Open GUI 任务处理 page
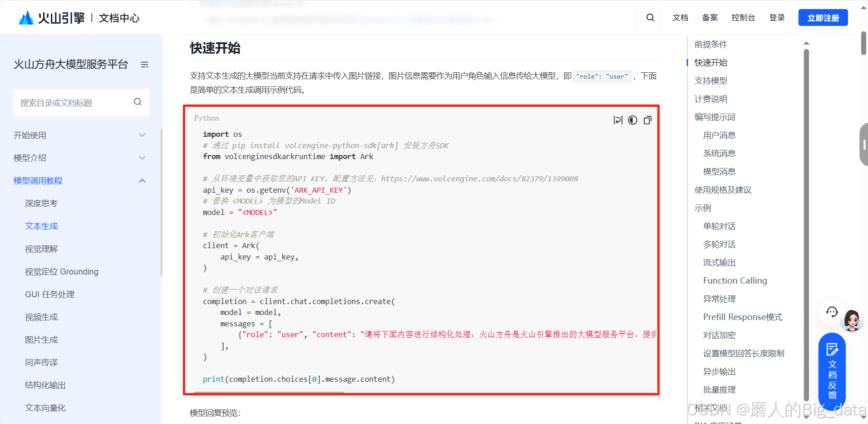Viewport: 868px width, 424px height. coord(50,294)
